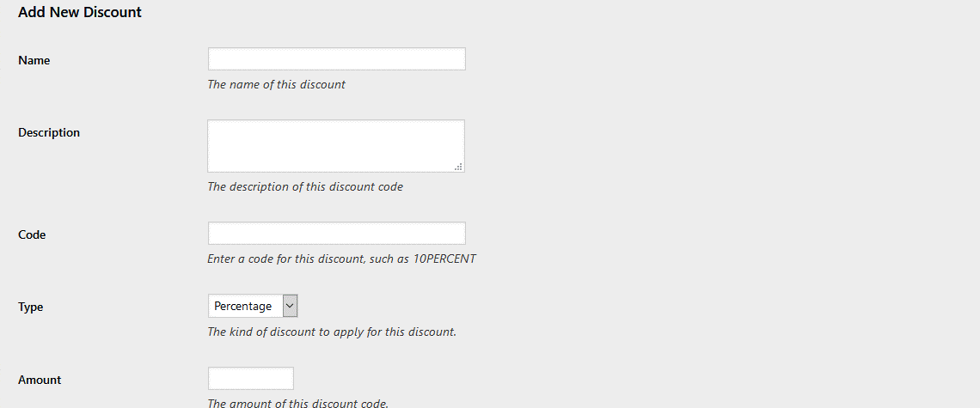The width and height of the screenshot is (980, 408).
Task: Click the Type field label
Action: (x=31, y=307)
